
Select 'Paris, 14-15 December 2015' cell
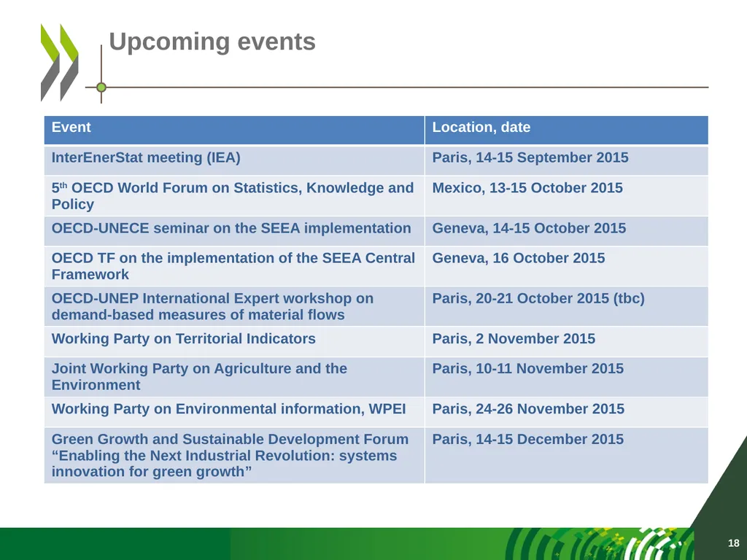(566, 455)
